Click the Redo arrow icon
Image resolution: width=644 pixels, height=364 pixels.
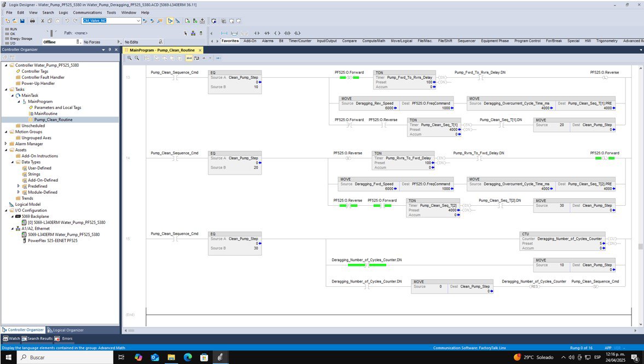tap(75, 21)
